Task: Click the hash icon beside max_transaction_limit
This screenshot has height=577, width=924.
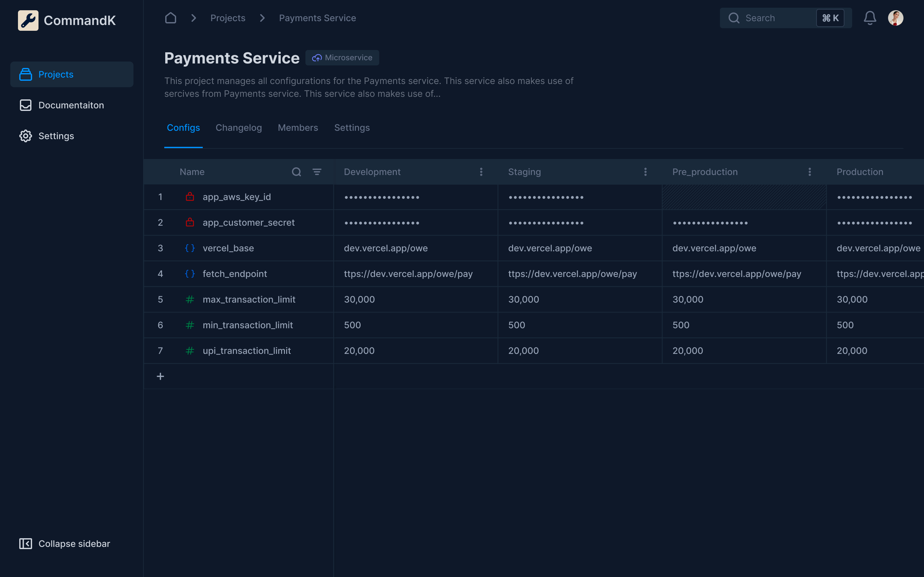Action: (x=190, y=300)
